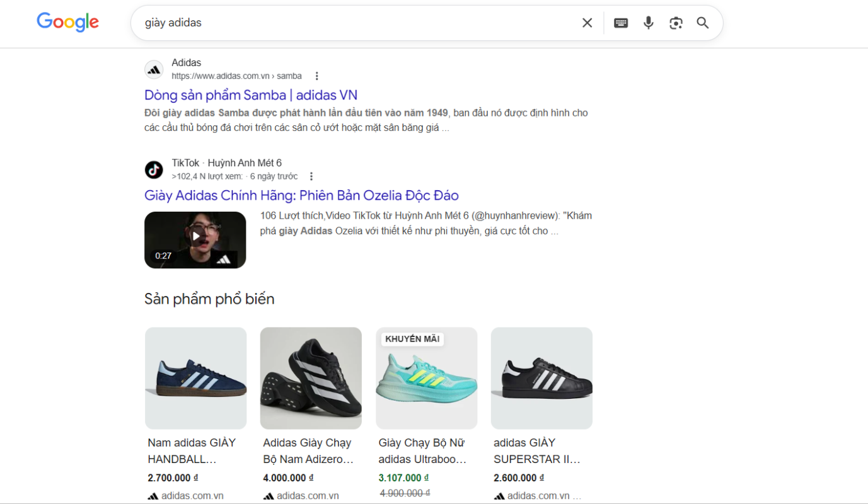Image resolution: width=868 pixels, height=504 pixels.
Task: Open the on-screen keyboard input tool
Action: (621, 23)
